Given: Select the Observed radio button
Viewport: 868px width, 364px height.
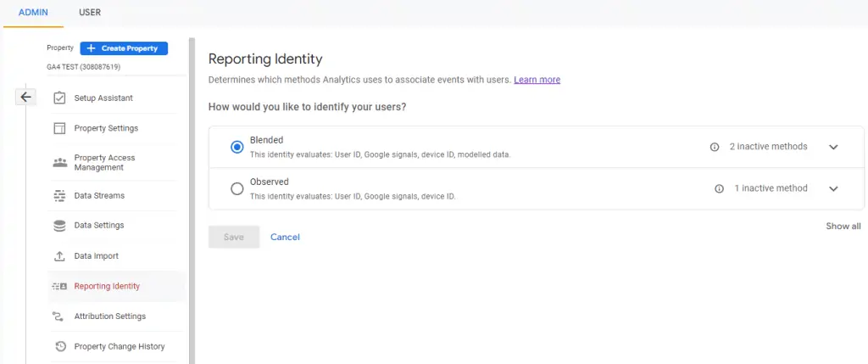Looking at the screenshot, I should (237, 189).
